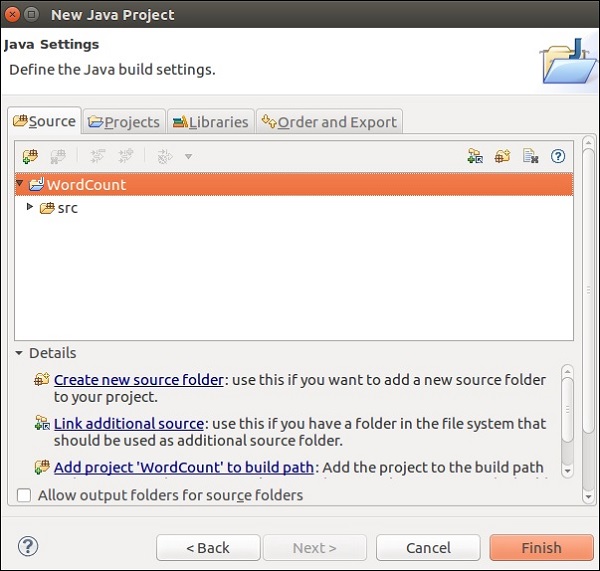The width and height of the screenshot is (600, 571).
Task: Click the greyed Remove from build path toolbar icon
Action: [58, 156]
